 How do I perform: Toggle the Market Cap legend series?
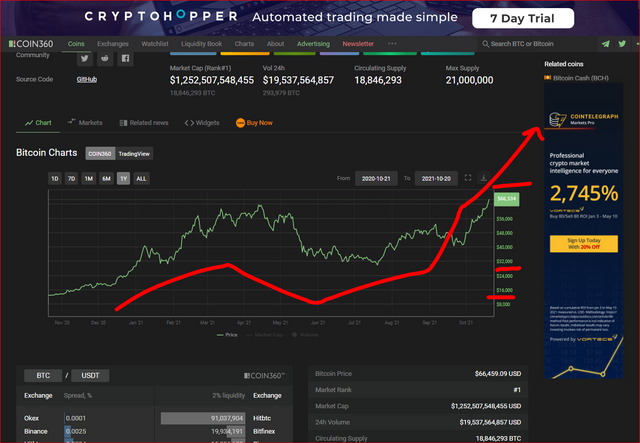[x=264, y=335]
